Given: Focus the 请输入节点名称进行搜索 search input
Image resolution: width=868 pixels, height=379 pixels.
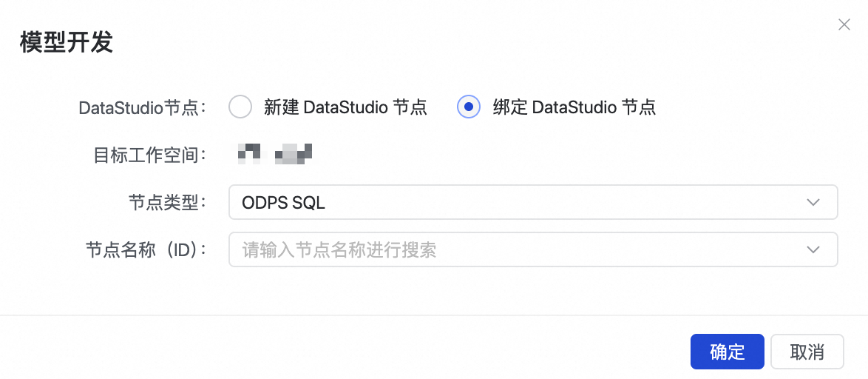Looking at the screenshot, I should point(444,249).
